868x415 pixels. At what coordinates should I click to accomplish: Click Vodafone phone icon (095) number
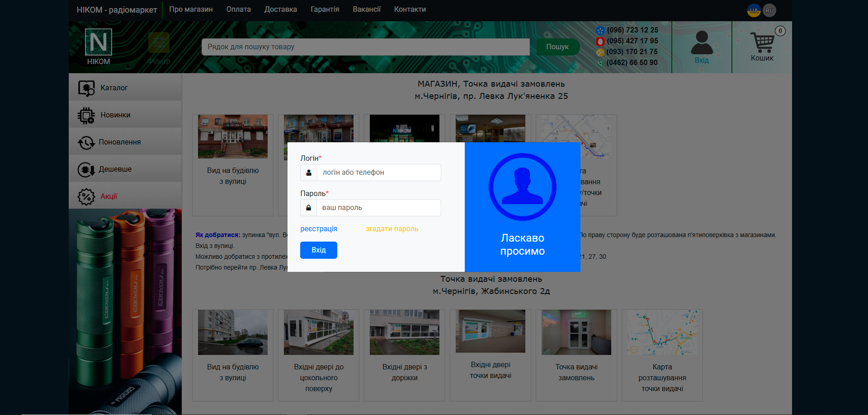click(x=600, y=41)
